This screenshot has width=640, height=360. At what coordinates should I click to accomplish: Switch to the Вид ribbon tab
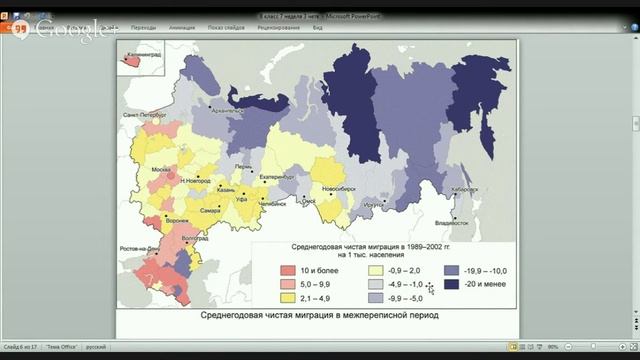point(318,28)
